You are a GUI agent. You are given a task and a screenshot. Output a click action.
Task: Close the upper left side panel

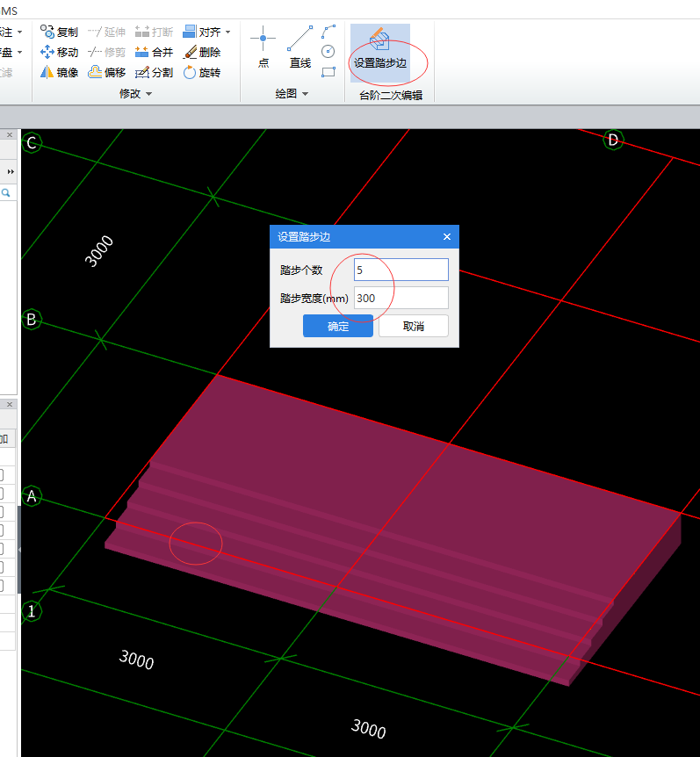[9, 134]
